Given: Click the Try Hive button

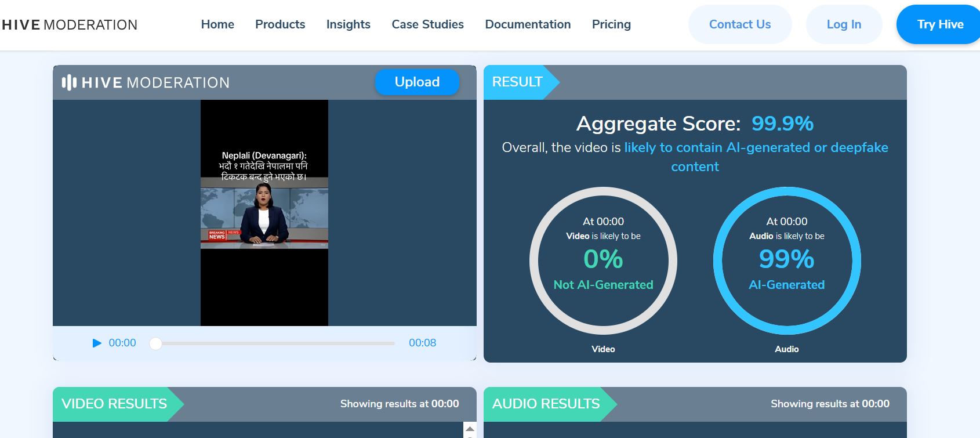Looking at the screenshot, I should [x=939, y=24].
